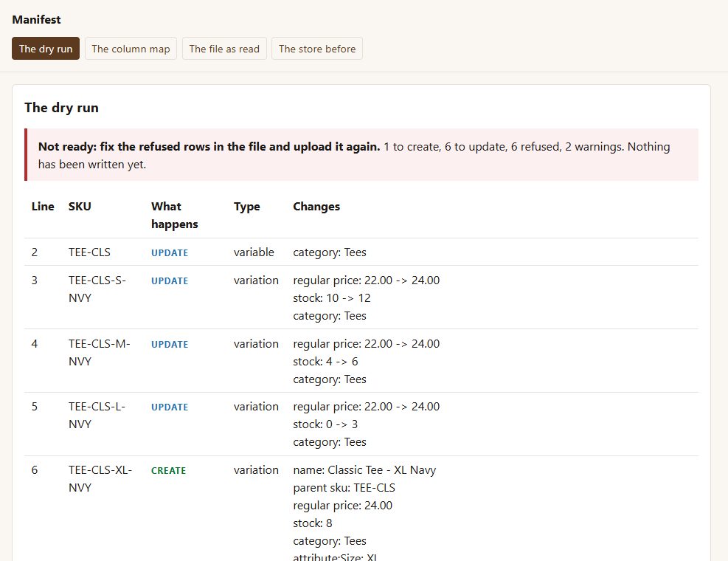The image size is (728, 561).
Task: Click 'stock: 0 -> 3' change
Action: (325, 424)
